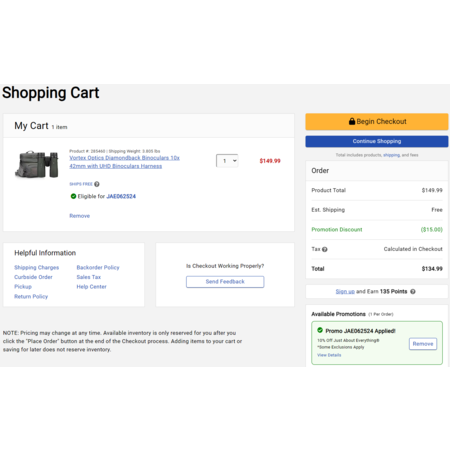The height and width of the screenshot is (450, 450).
Task: Click the lock icon on Begin Checkout
Action: coord(352,121)
